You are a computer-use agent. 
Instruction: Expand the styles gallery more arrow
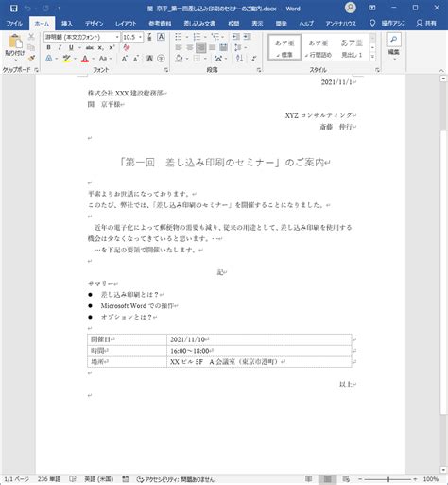372,57
